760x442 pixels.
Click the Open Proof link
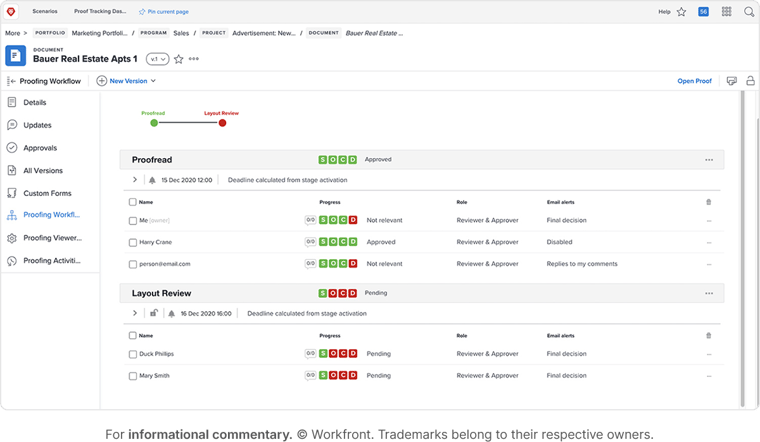[x=695, y=81]
